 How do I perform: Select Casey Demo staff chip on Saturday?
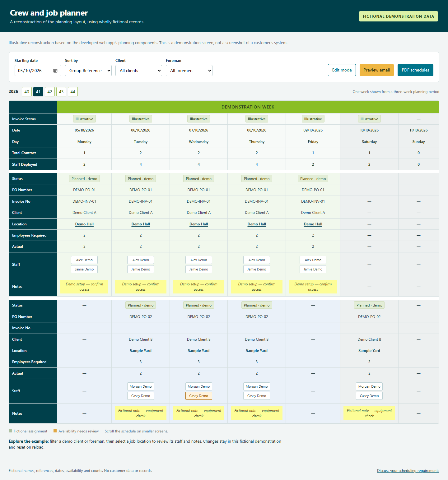[369, 396]
